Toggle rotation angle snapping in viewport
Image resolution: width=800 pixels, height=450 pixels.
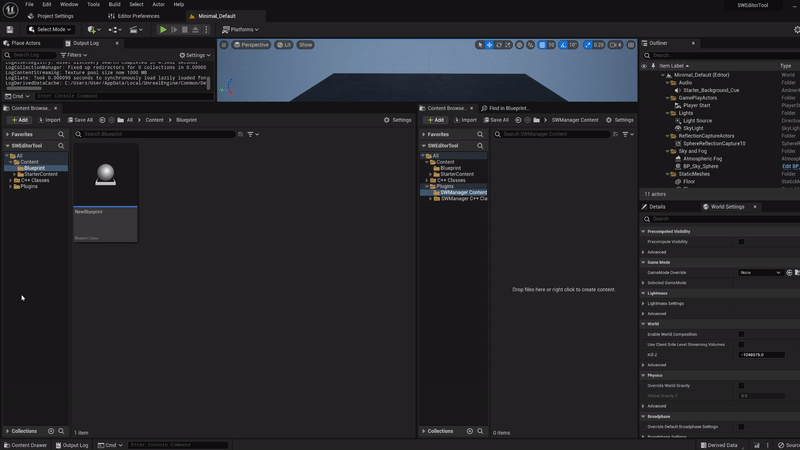[x=563, y=45]
